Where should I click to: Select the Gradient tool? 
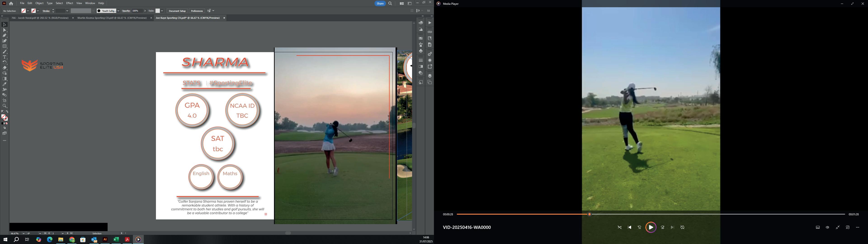coord(5,79)
